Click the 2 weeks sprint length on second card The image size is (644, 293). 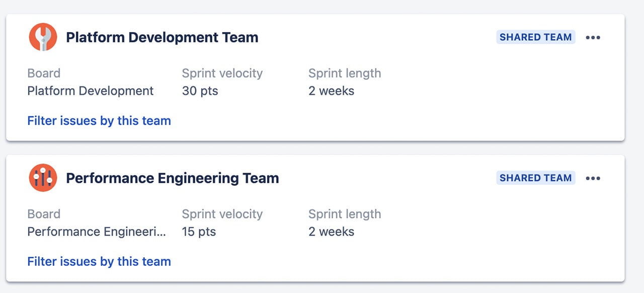point(331,232)
